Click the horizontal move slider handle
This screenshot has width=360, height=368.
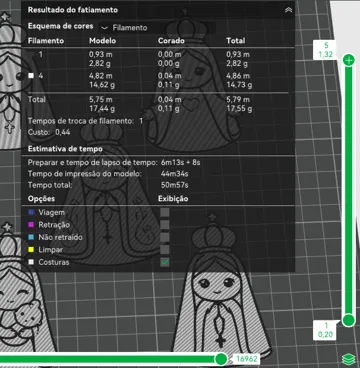click(x=221, y=359)
